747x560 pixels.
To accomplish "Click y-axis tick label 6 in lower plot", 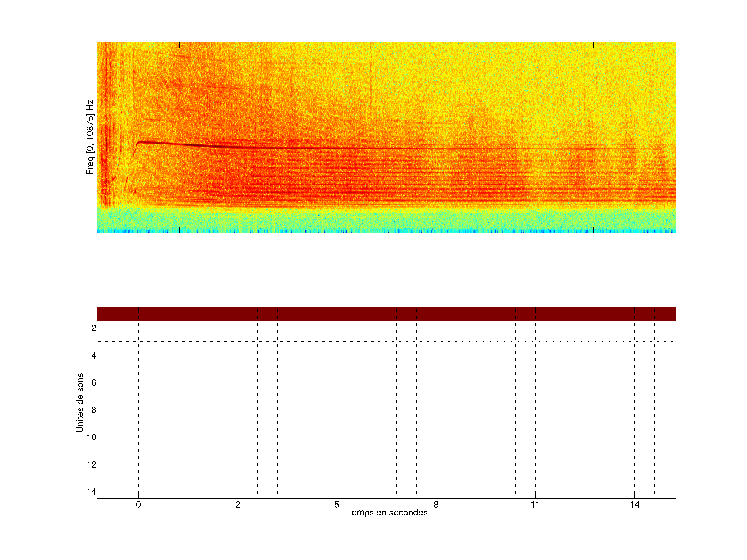I will coord(94,383).
